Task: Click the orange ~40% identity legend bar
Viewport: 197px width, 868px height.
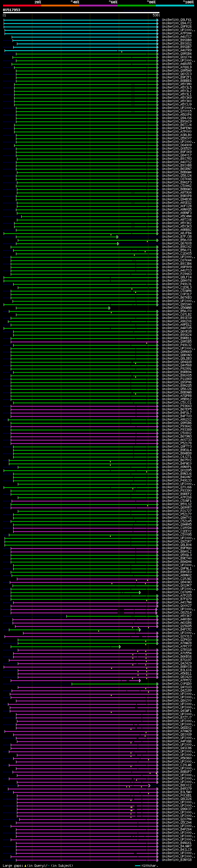Action: tap(60, 6)
